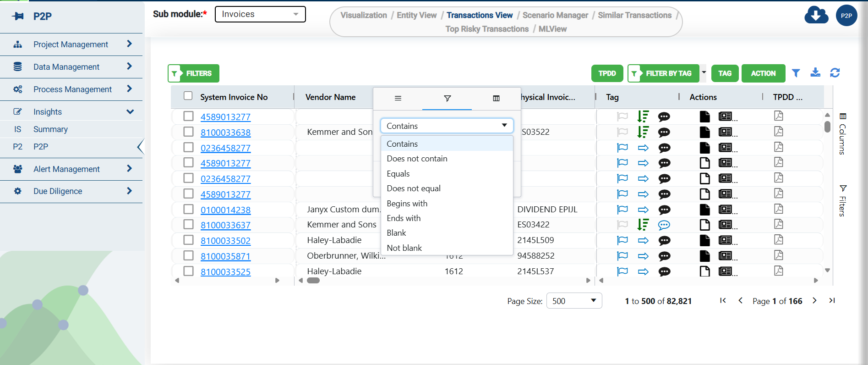Open the Contains filter type dropdown
This screenshot has height=365, width=868.
pos(447,126)
